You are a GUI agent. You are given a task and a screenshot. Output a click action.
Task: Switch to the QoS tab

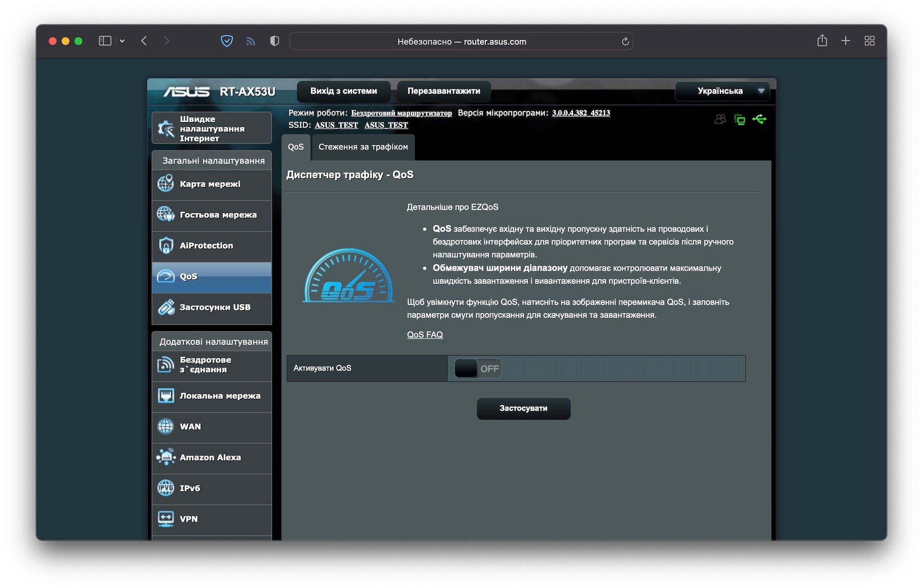click(x=296, y=147)
